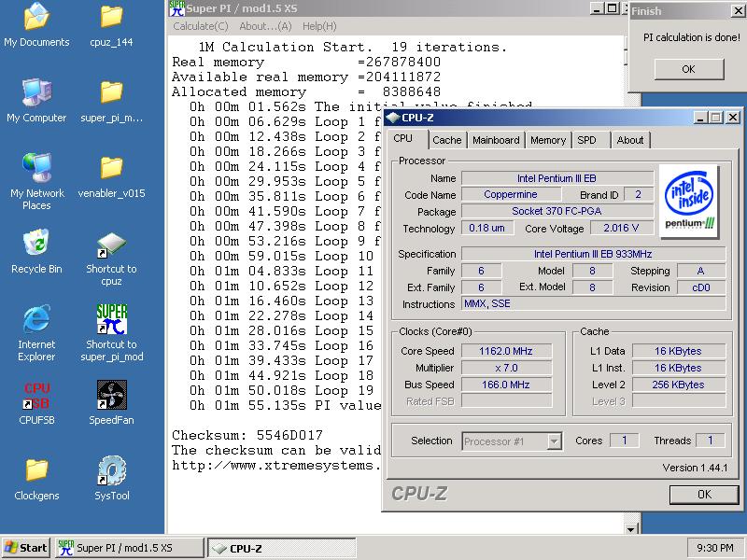Click the CPU-Z title bar icon
The width and height of the screenshot is (747, 560).
tap(392, 118)
